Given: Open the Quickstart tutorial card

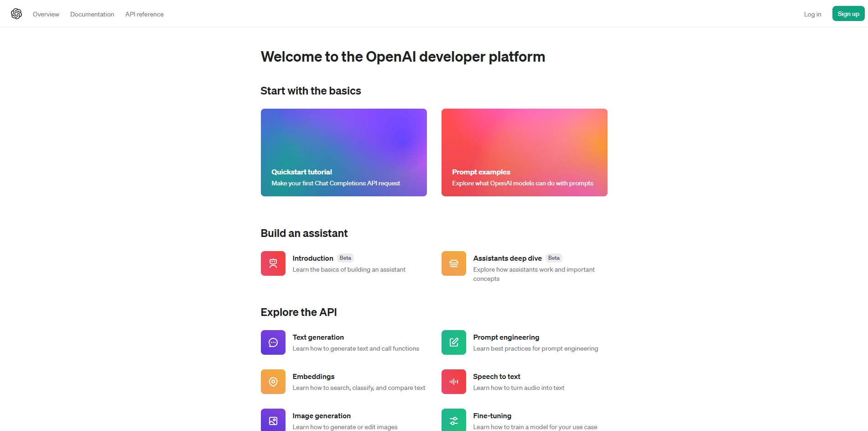Looking at the screenshot, I should (343, 152).
